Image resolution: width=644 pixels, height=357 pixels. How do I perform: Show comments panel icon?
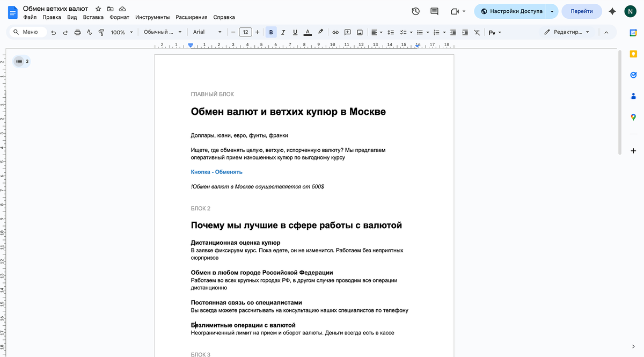coord(434,11)
